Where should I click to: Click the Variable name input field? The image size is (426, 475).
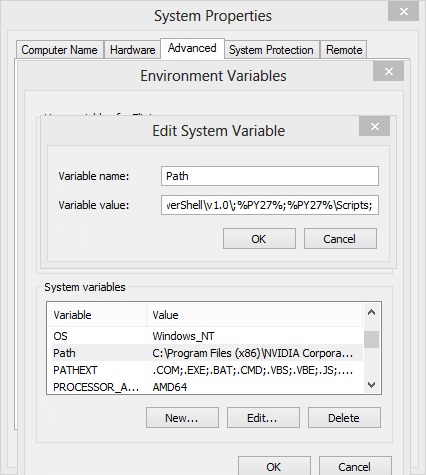coord(270,176)
